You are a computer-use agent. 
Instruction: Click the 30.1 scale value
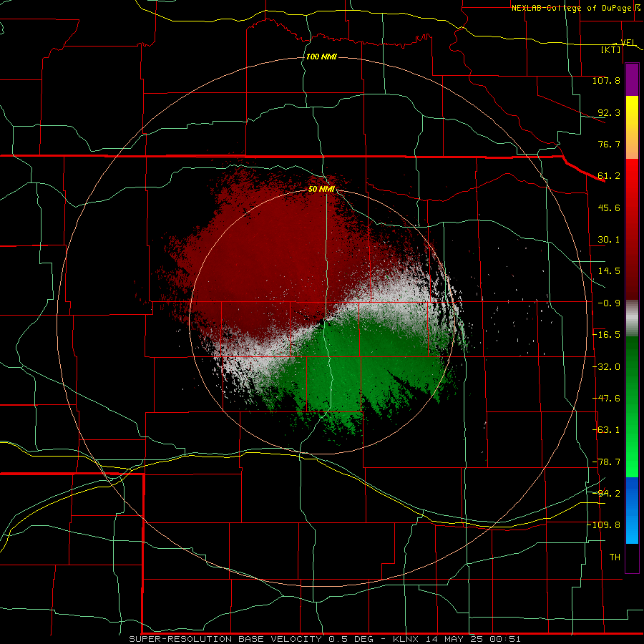point(609,240)
